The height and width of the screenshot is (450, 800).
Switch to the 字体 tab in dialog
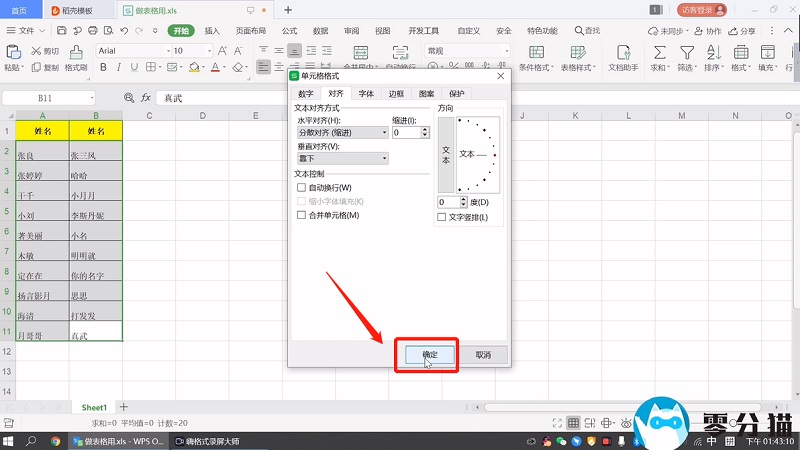point(366,93)
